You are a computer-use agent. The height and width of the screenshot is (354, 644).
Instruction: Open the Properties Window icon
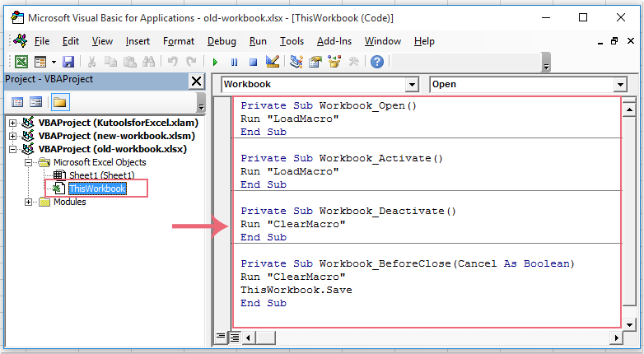tap(315, 62)
